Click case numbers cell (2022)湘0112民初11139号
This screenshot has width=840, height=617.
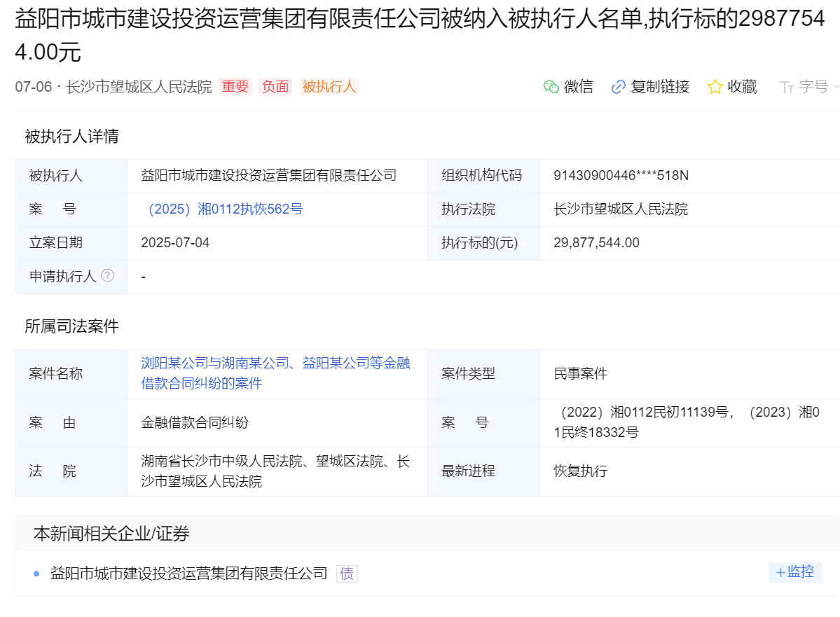pyautogui.click(x=690, y=422)
